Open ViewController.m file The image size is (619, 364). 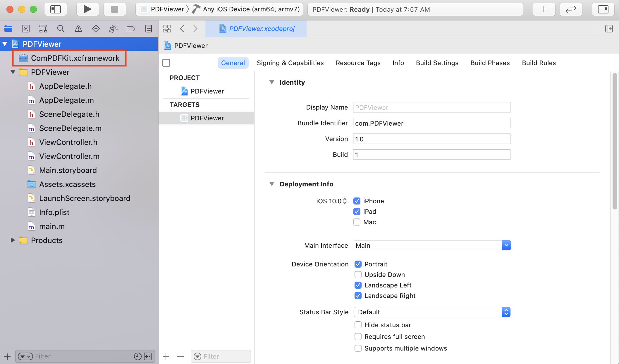coord(69,156)
